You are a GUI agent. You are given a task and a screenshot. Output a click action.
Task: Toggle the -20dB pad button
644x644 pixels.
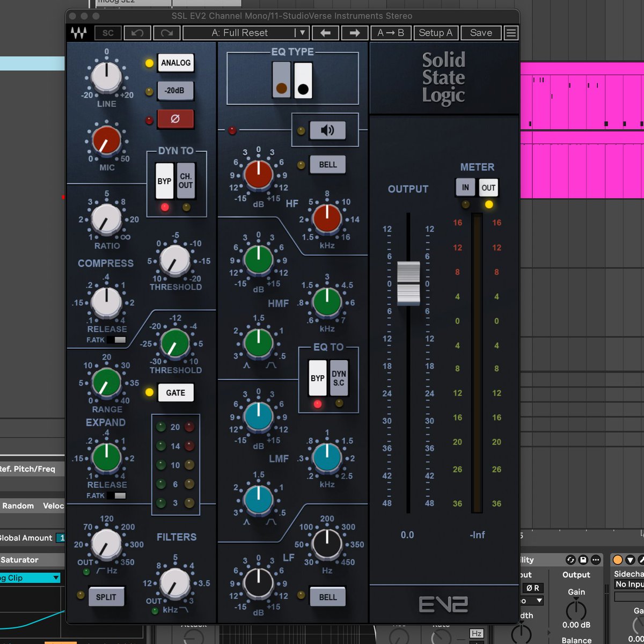pyautogui.click(x=175, y=91)
